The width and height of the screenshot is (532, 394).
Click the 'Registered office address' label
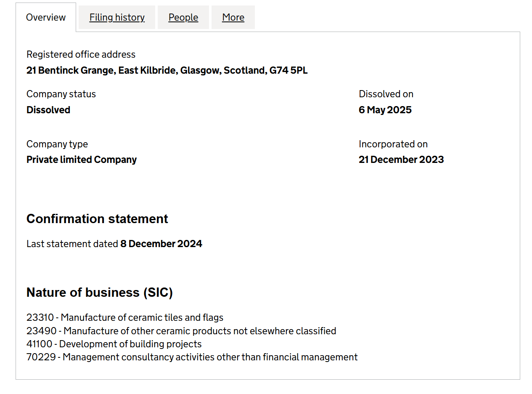[x=81, y=54]
